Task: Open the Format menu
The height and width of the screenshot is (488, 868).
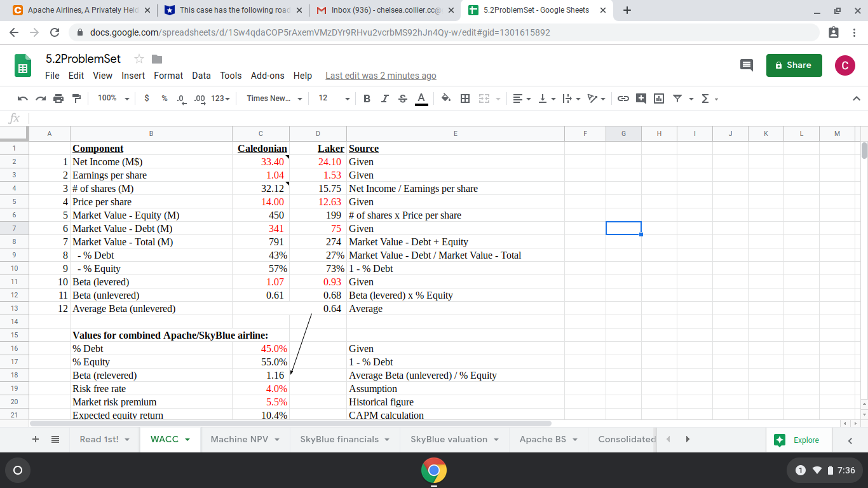Action: click(168, 76)
